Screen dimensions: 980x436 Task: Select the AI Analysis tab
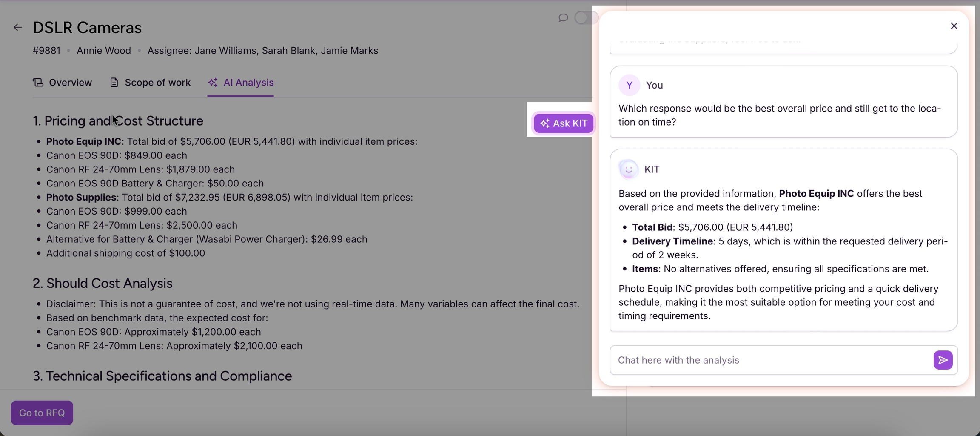click(x=241, y=83)
